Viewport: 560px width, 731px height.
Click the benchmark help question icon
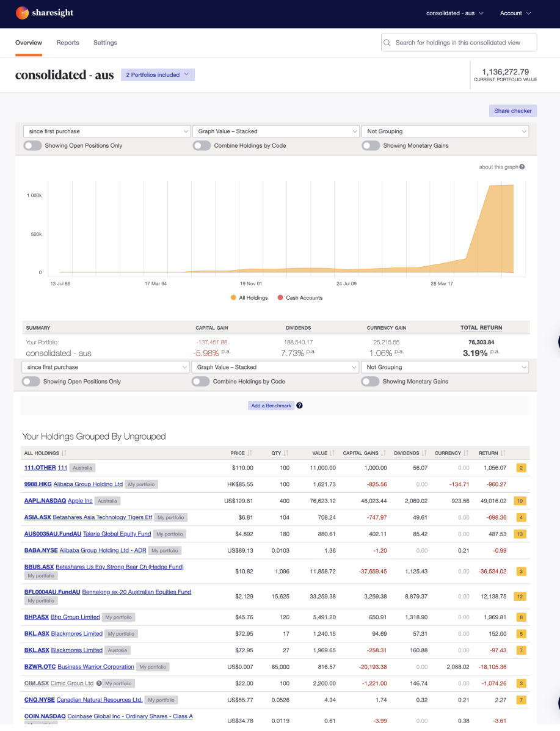pyautogui.click(x=299, y=406)
